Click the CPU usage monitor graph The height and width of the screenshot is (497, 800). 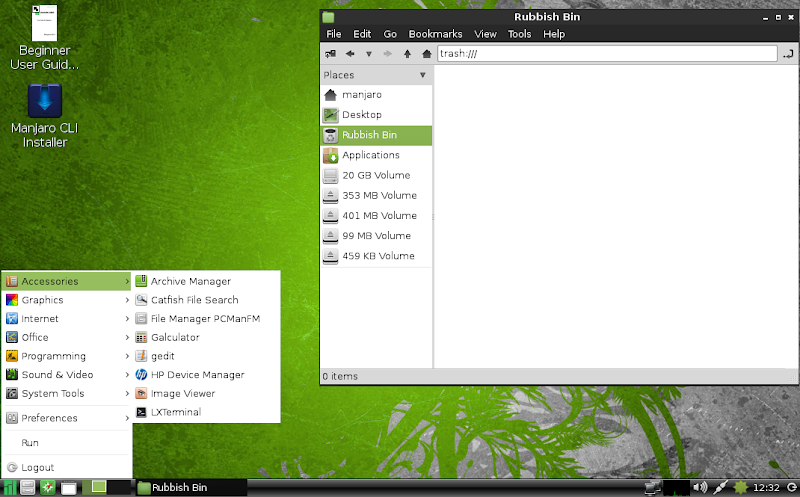coord(677,488)
